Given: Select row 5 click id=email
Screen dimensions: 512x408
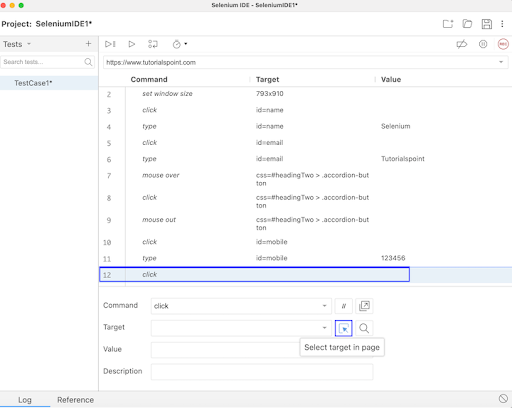Looking at the screenshot, I should coord(305,143).
